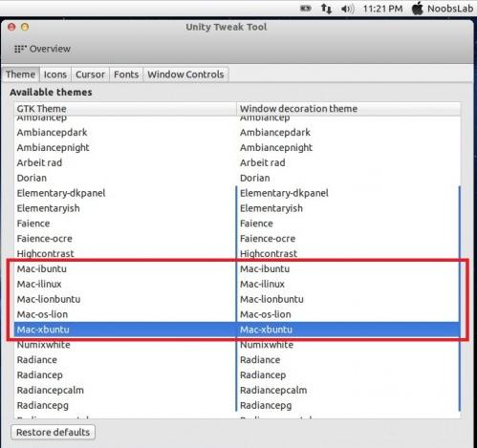Screen dimensions: 477x448
Task: Select Faience-ocre in GTK Theme column
Action: click(125, 239)
